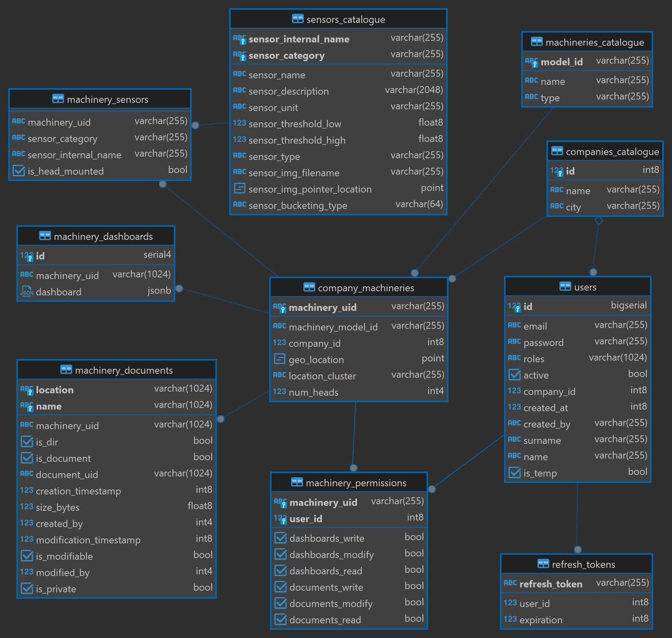
Task: Click the company_machineries table icon
Action: 309,287
